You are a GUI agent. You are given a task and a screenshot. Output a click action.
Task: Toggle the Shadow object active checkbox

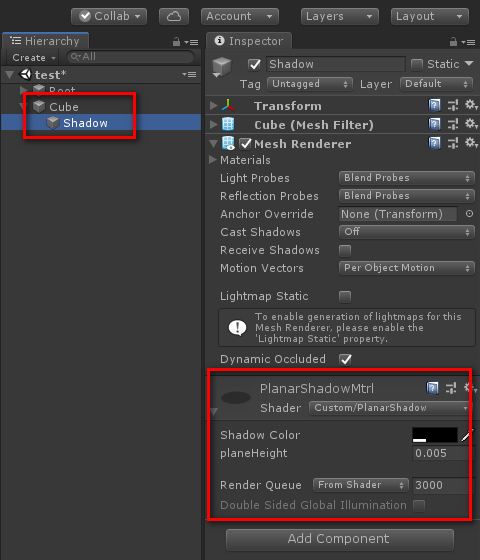point(254,65)
